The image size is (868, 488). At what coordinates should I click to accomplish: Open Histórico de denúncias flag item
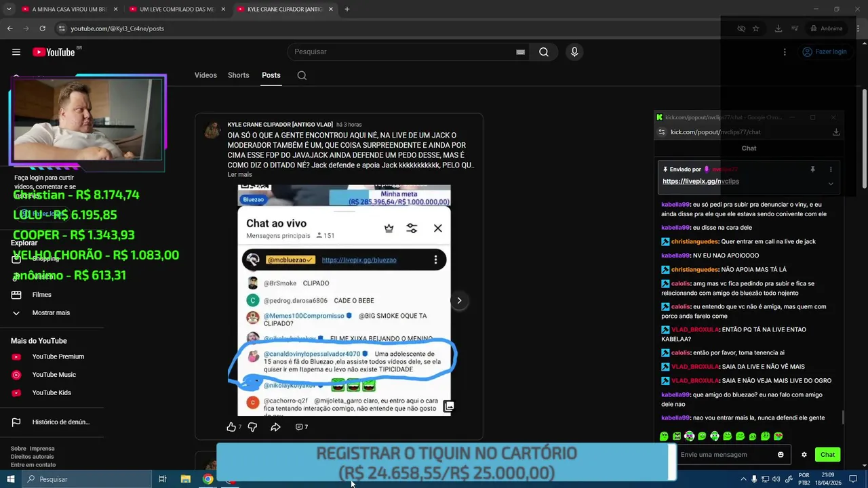click(x=52, y=422)
